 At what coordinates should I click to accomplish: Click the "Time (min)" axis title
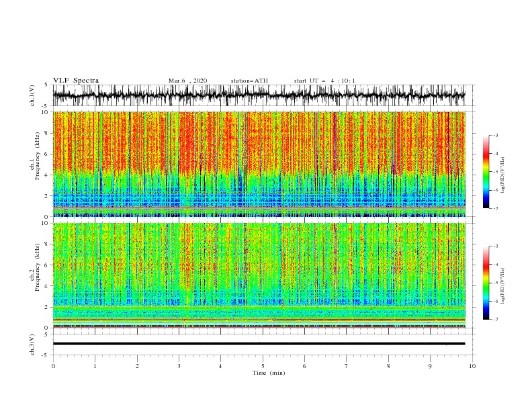pyautogui.click(x=269, y=373)
